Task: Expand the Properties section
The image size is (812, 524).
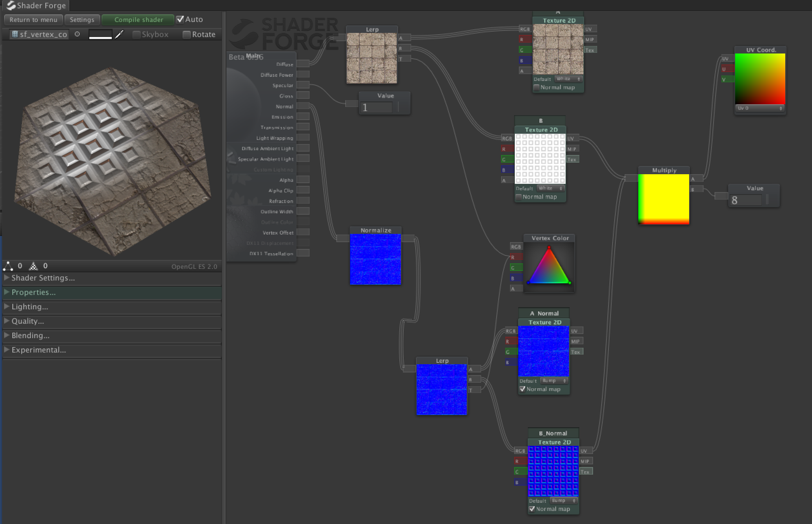Action: pyautogui.click(x=112, y=292)
